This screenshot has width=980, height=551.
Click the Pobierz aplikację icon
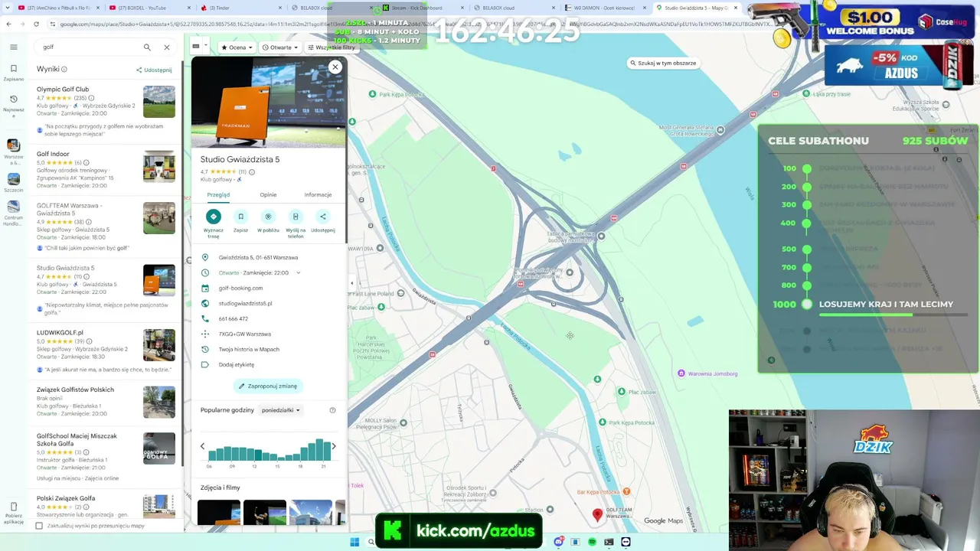13,512
